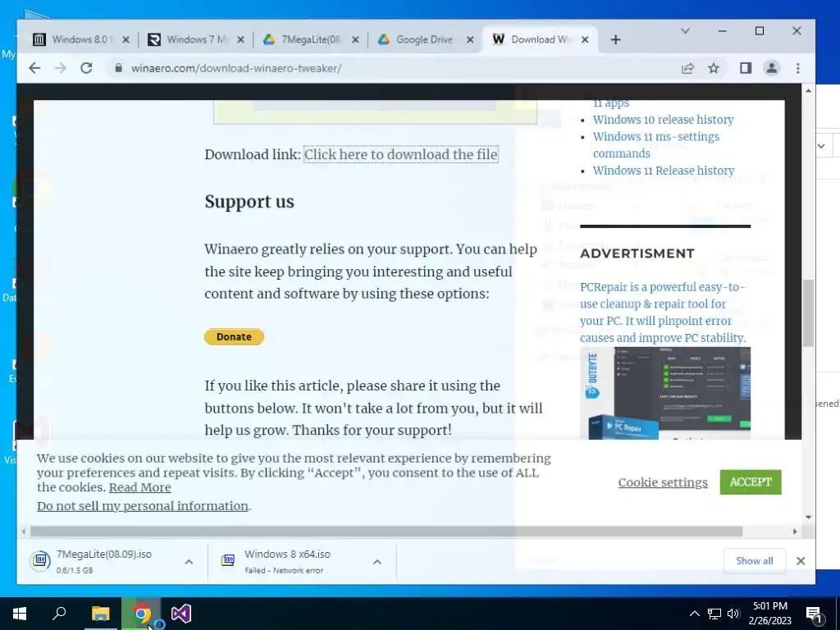The width and height of the screenshot is (840, 630).
Task: Open the volume tray icon
Action: (x=733, y=614)
